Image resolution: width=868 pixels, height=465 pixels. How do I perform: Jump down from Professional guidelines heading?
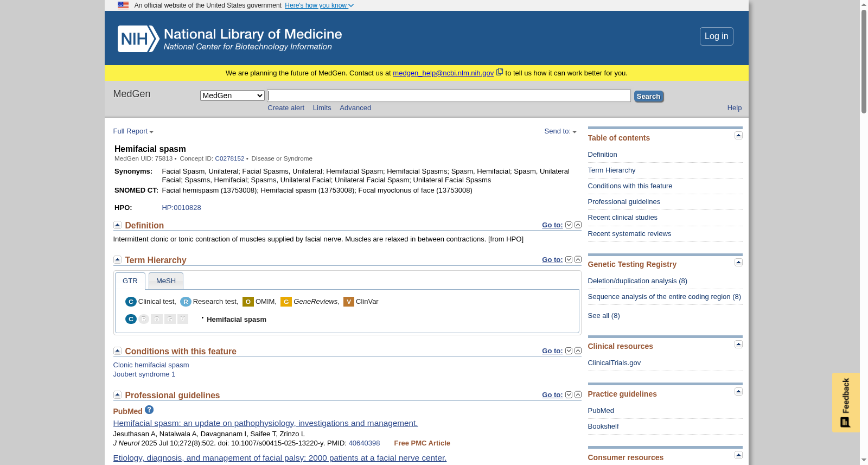(x=569, y=394)
